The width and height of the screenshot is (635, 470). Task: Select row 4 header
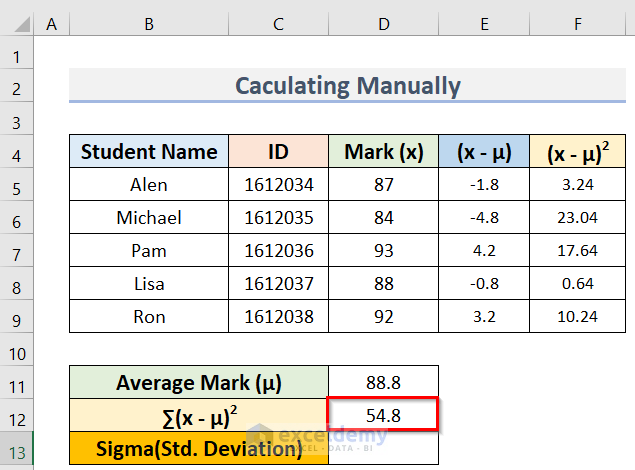point(17,151)
